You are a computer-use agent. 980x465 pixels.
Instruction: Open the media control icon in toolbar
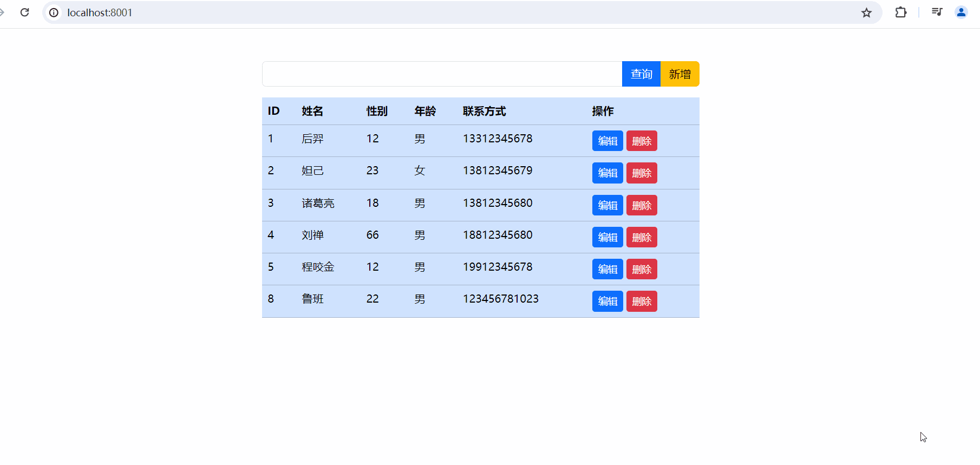937,12
